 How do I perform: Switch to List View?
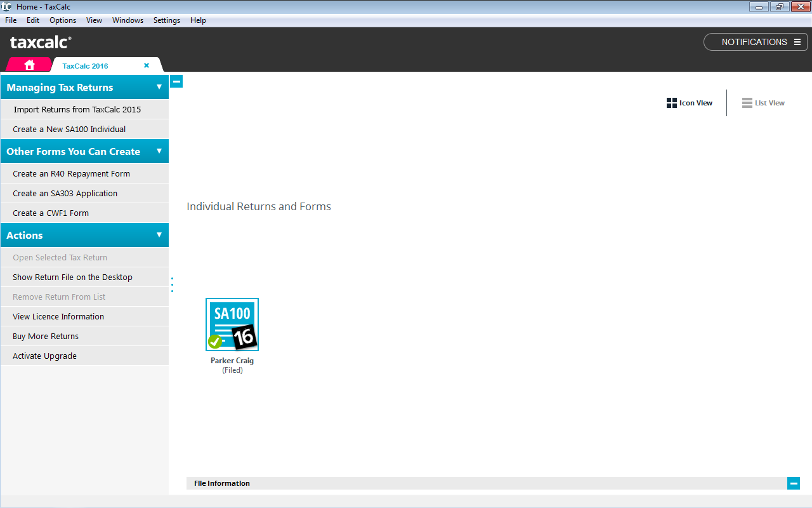764,103
